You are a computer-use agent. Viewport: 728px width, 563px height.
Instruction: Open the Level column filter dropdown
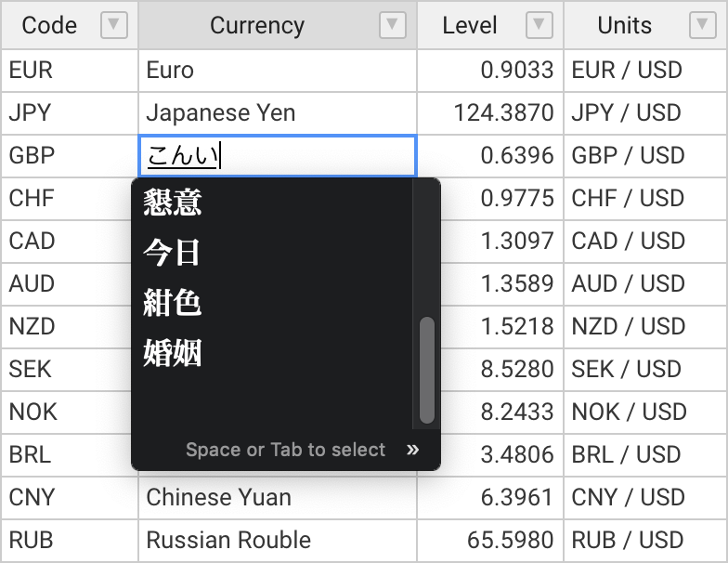(539, 25)
